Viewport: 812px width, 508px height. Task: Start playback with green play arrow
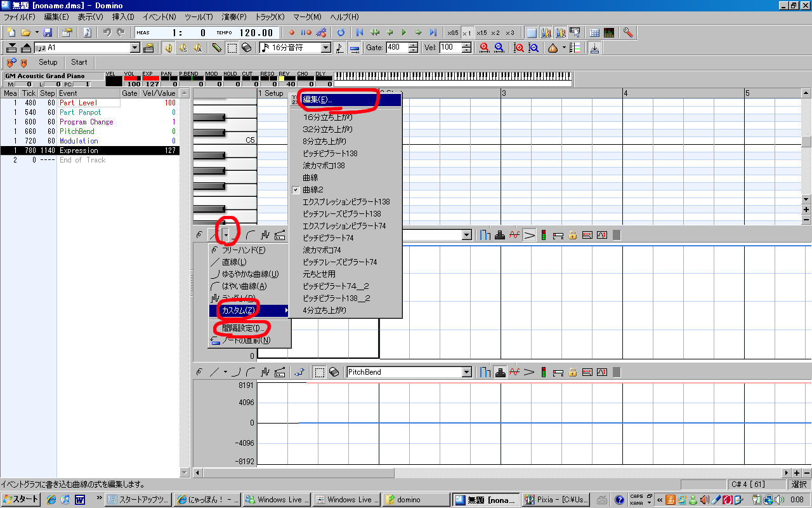(403, 32)
